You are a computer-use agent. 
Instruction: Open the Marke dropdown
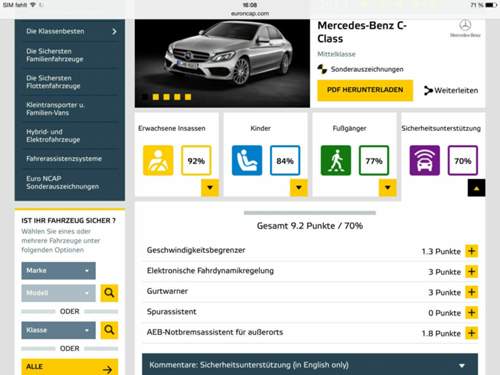coord(58,270)
